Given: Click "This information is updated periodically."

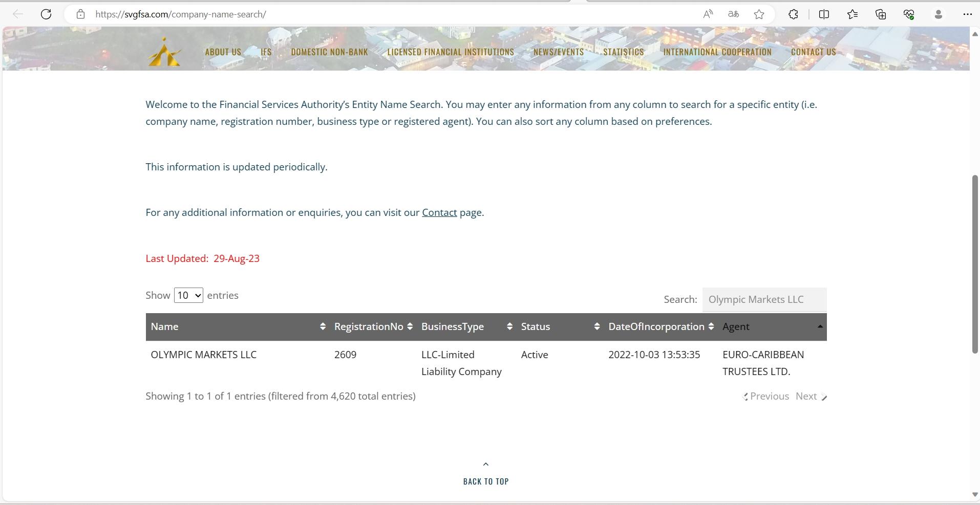Looking at the screenshot, I should [x=237, y=167].
